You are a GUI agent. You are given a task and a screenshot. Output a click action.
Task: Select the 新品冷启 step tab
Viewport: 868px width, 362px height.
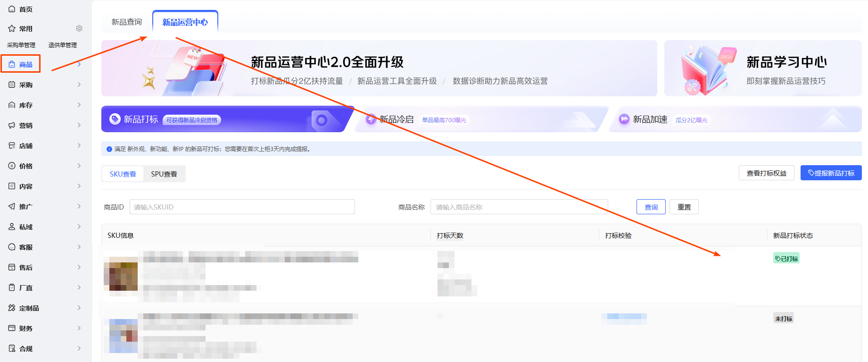coord(396,119)
